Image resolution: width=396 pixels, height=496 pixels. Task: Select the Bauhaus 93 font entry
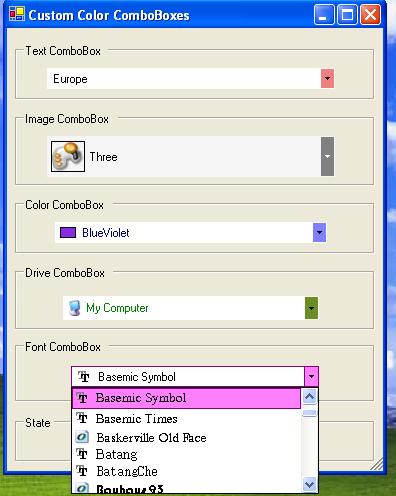click(x=186, y=489)
